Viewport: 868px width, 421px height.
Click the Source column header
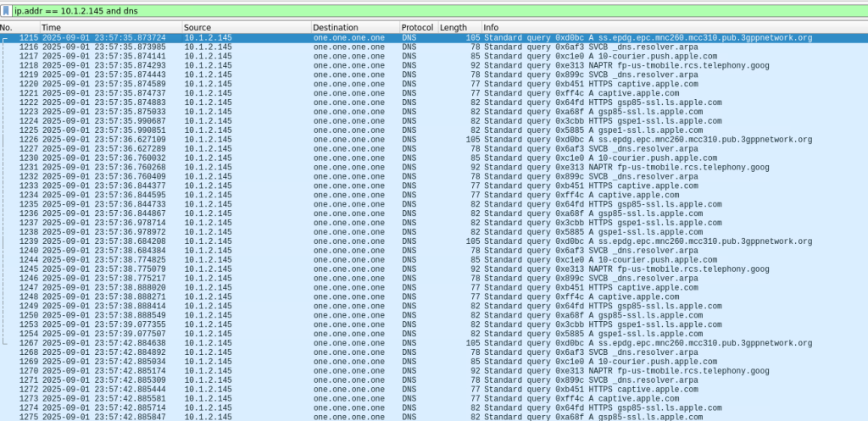[x=246, y=28]
